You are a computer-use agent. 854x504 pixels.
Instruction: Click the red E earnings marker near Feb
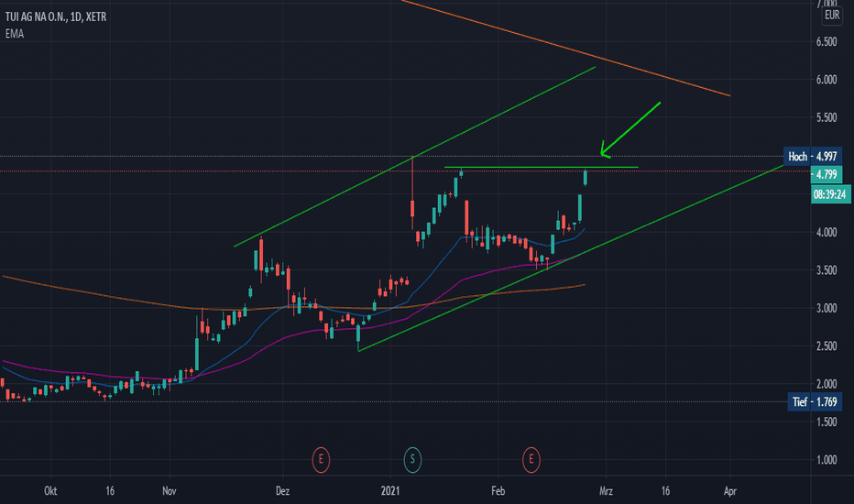pyautogui.click(x=531, y=460)
